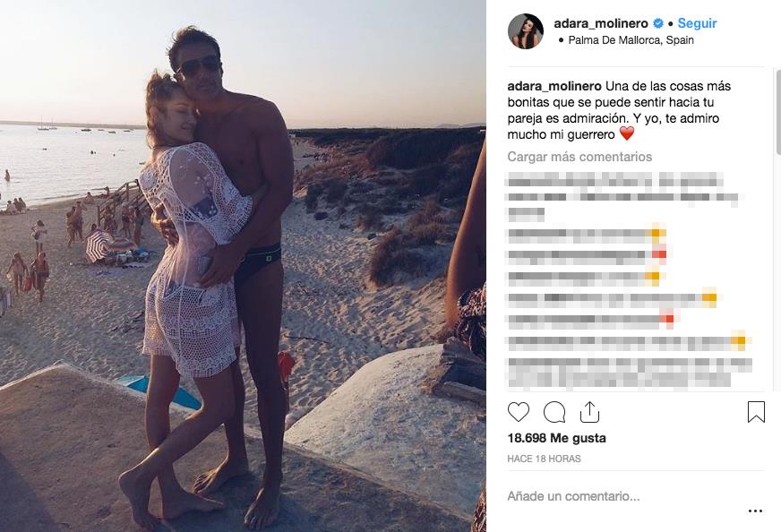The image size is (781, 532).
Task: Load more comments via Cargar más comentarios
Action: [579, 157]
